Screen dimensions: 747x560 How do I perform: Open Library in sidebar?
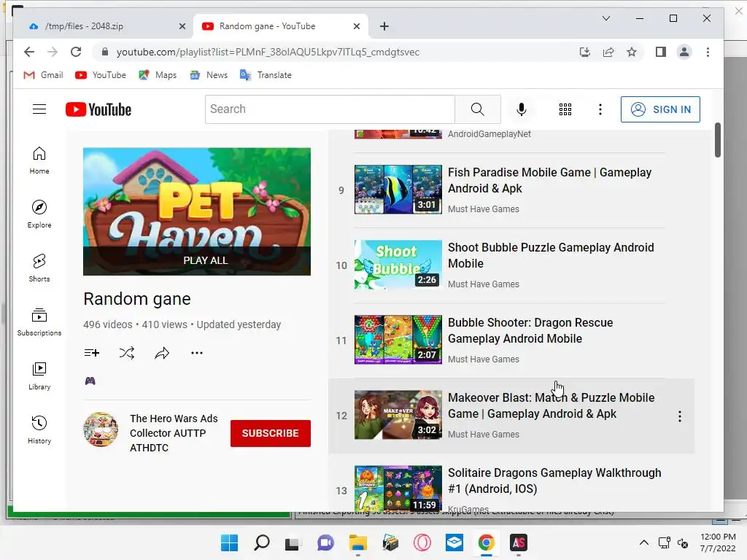point(39,376)
